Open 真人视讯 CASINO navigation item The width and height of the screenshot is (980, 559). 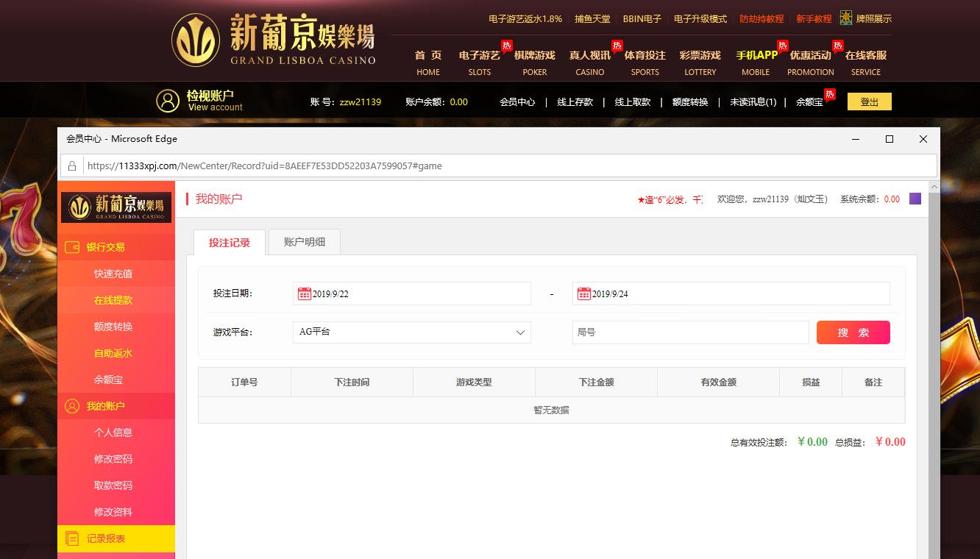590,63
